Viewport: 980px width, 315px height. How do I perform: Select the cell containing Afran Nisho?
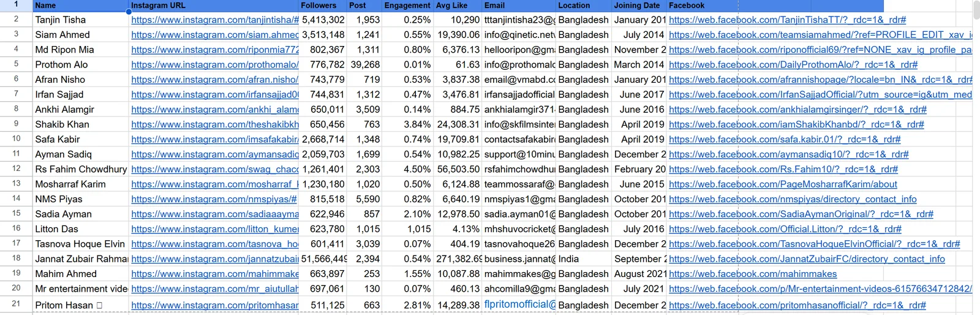coord(80,80)
